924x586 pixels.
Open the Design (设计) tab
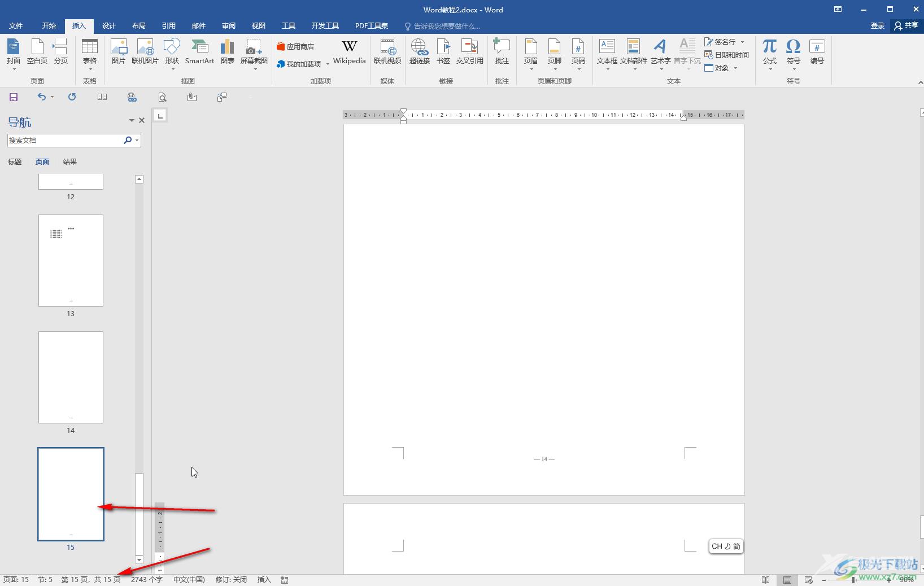pyautogui.click(x=109, y=25)
